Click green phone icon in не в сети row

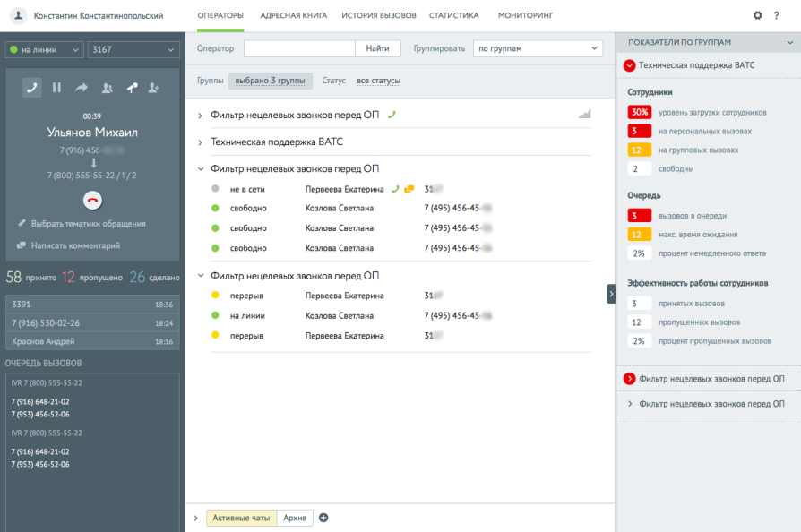click(395, 189)
